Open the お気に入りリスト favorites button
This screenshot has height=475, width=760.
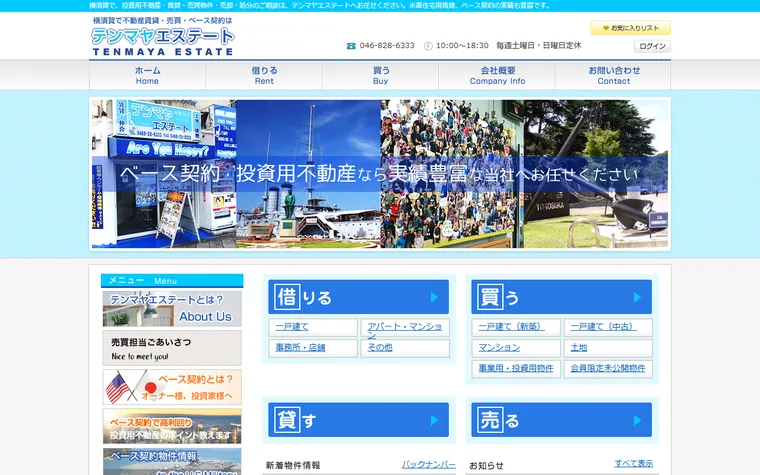point(630,28)
